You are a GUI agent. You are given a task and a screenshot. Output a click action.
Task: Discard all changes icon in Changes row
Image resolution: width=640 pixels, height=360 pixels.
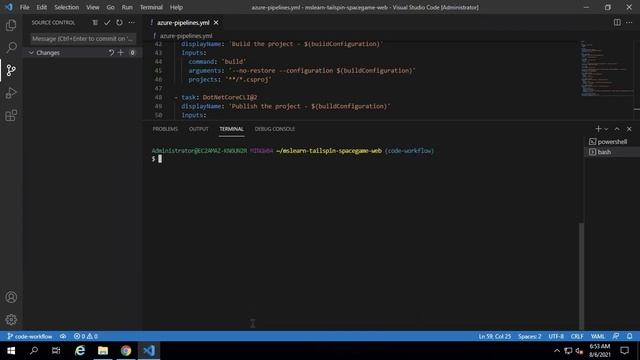pos(111,53)
